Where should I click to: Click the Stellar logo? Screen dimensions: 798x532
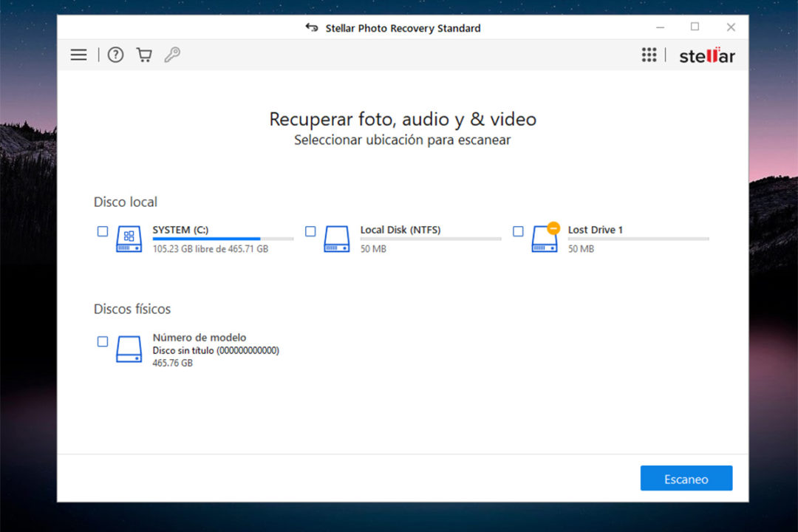706,55
